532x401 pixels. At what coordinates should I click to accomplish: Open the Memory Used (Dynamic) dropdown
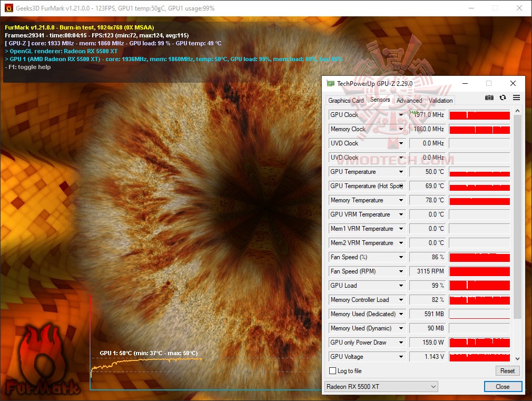(401, 328)
